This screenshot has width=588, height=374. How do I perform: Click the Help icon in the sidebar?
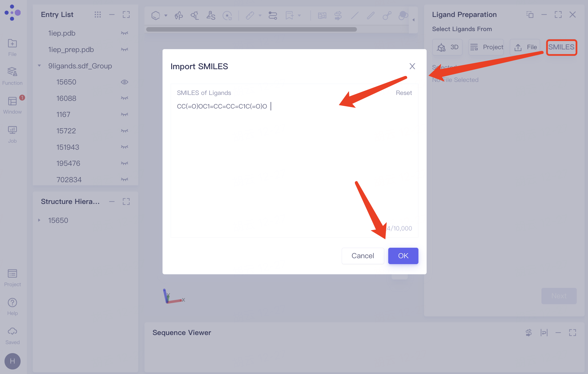tap(12, 303)
